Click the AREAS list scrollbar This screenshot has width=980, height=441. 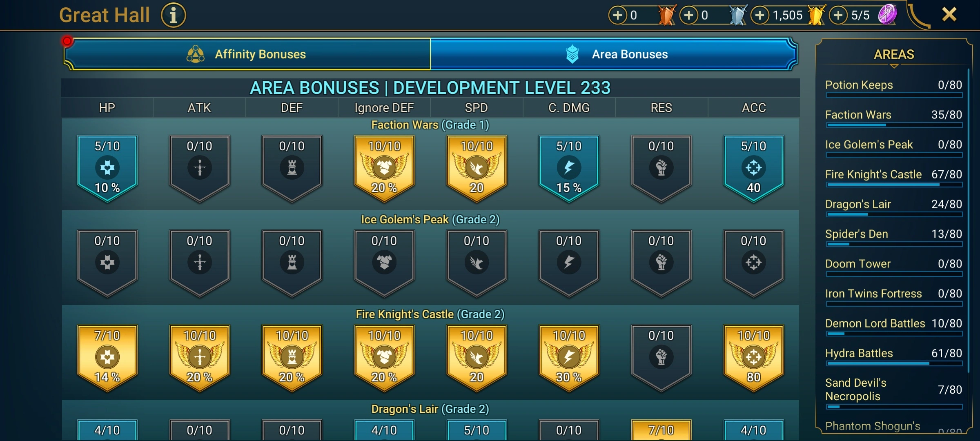pos(968,220)
